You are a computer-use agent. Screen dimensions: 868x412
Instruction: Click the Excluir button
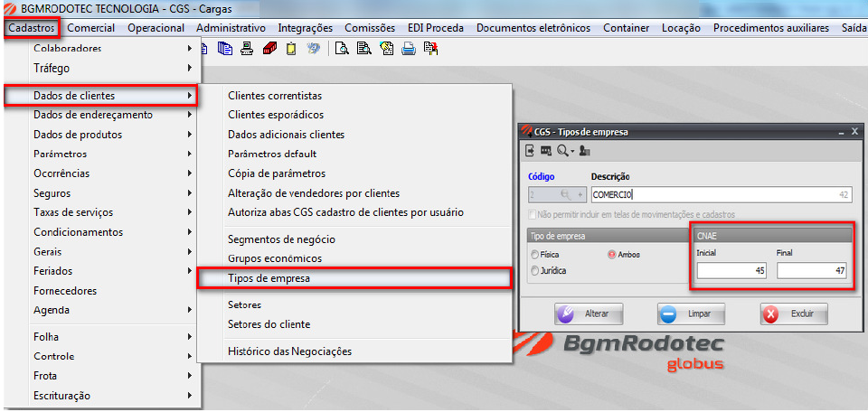[794, 314]
